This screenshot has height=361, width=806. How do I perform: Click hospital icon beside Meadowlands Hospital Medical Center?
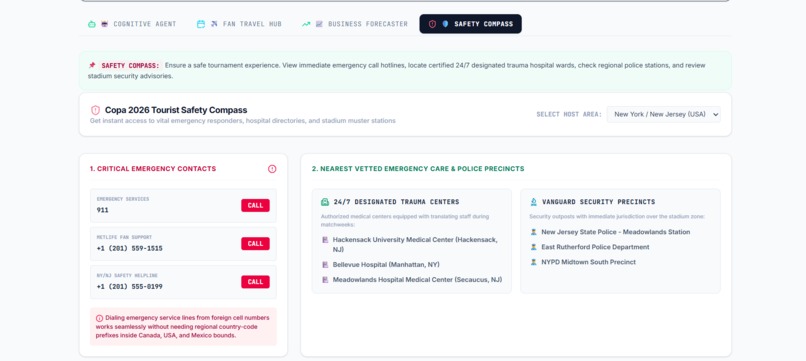tap(325, 280)
